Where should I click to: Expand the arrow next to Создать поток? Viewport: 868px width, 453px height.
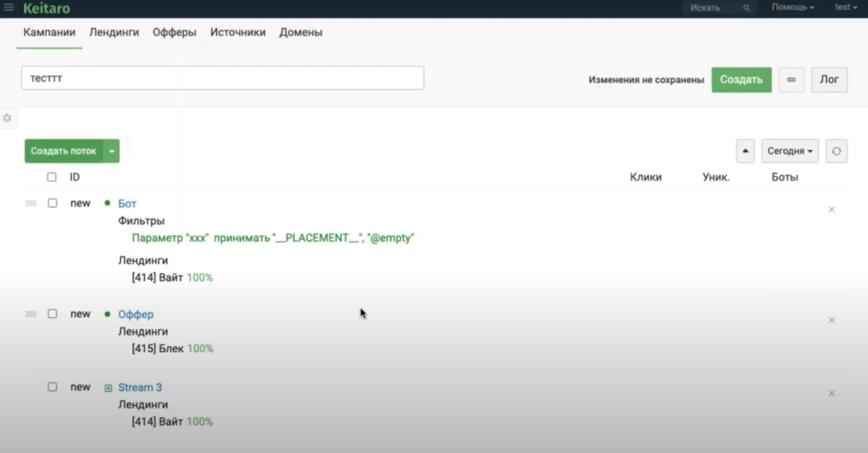coord(113,151)
